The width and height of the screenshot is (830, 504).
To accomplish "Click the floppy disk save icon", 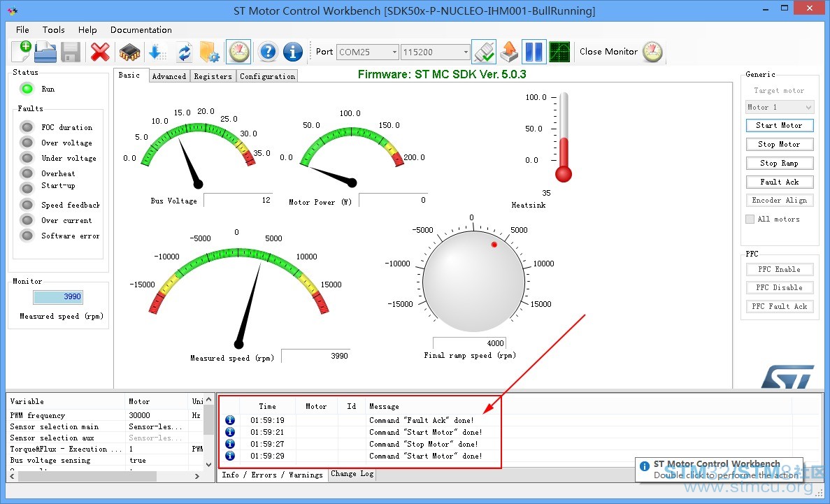I will (x=71, y=52).
